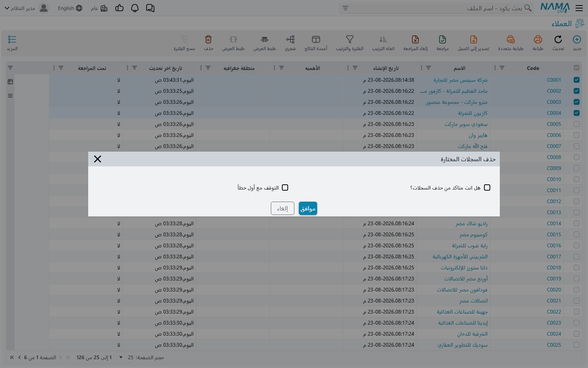The height and width of the screenshot is (368, 588).
Task: Click the thumbs-up icon
Action: [119, 8]
